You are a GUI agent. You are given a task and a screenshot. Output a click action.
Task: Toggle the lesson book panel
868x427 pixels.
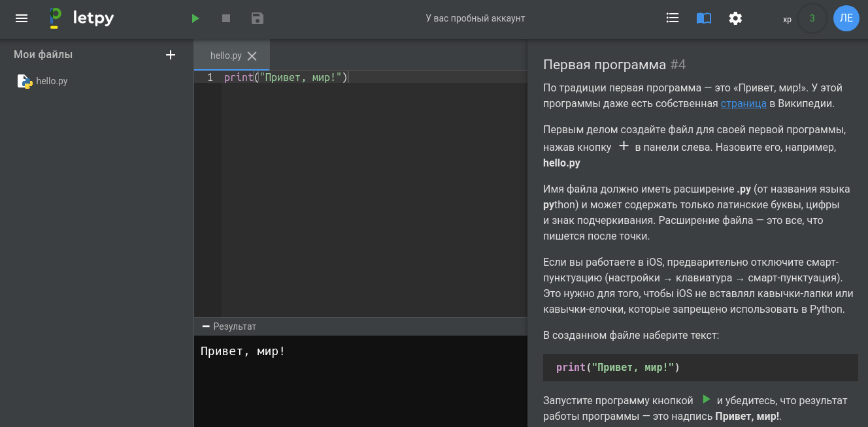[x=704, y=18]
